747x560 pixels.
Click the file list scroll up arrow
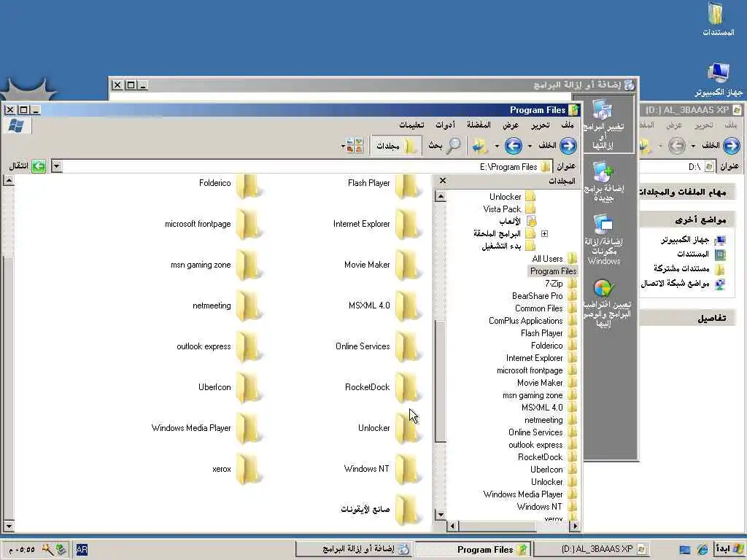tap(9, 180)
